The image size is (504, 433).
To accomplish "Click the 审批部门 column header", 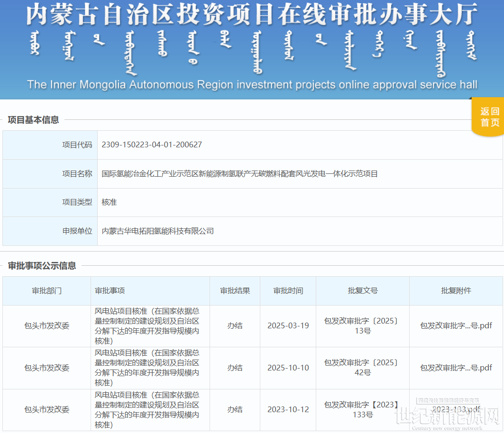I will 46,291.
